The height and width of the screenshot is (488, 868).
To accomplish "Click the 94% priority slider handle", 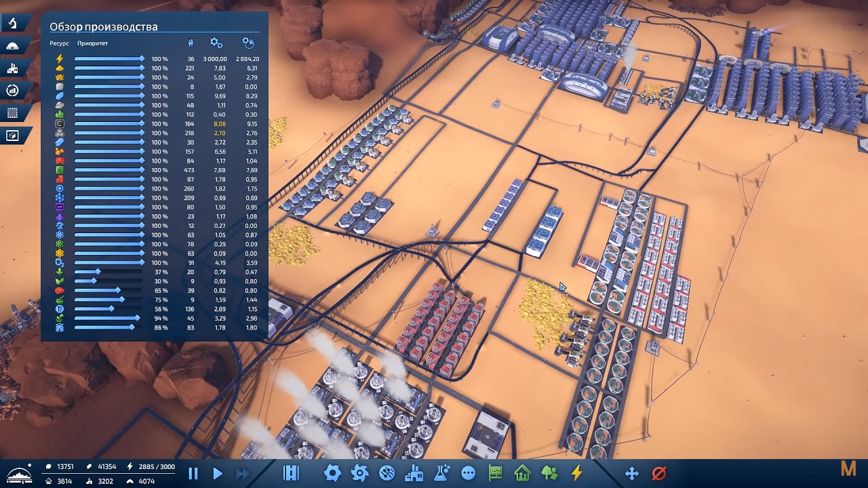I will pos(138,318).
